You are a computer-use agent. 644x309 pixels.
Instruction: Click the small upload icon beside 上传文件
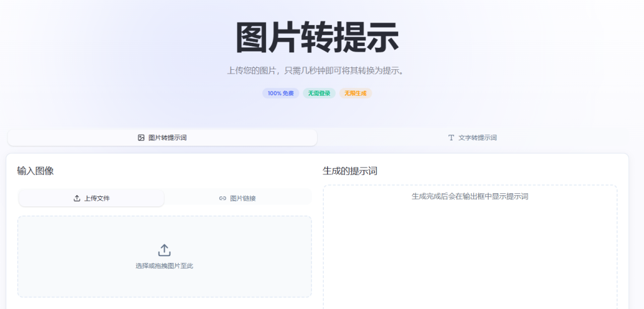pyautogui.click(x=77, y=198)
